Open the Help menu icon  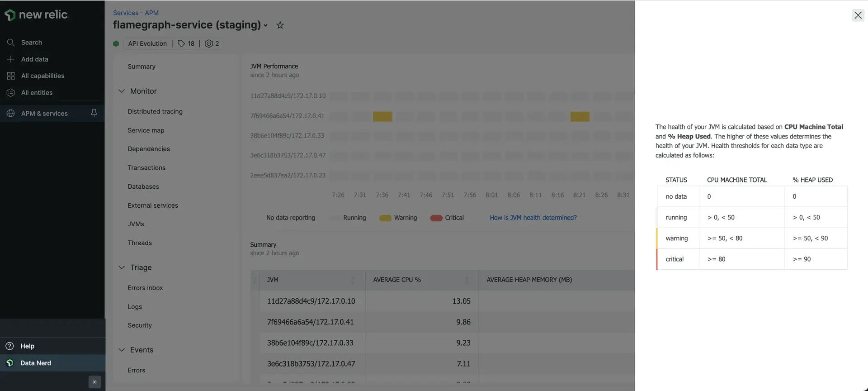click(9, 346)
